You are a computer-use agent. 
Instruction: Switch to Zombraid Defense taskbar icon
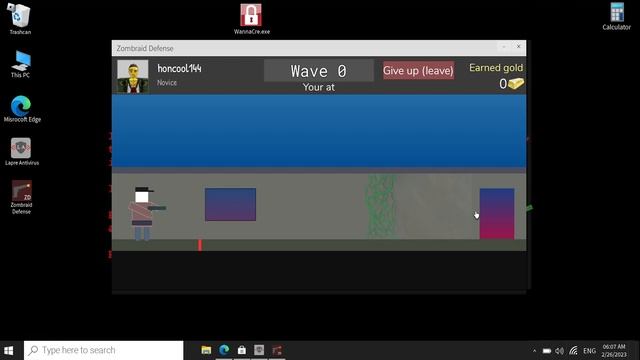pos(277,350)
